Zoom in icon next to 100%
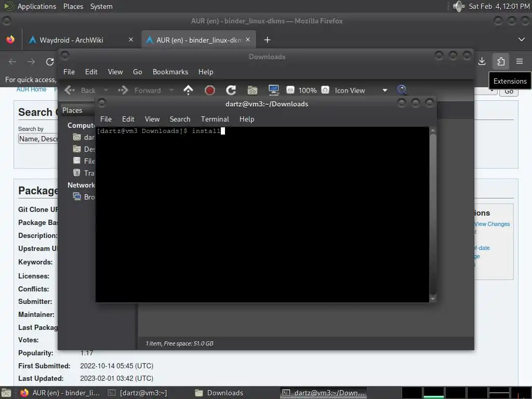Screen dimensions: 532x399 click(325, 90)
